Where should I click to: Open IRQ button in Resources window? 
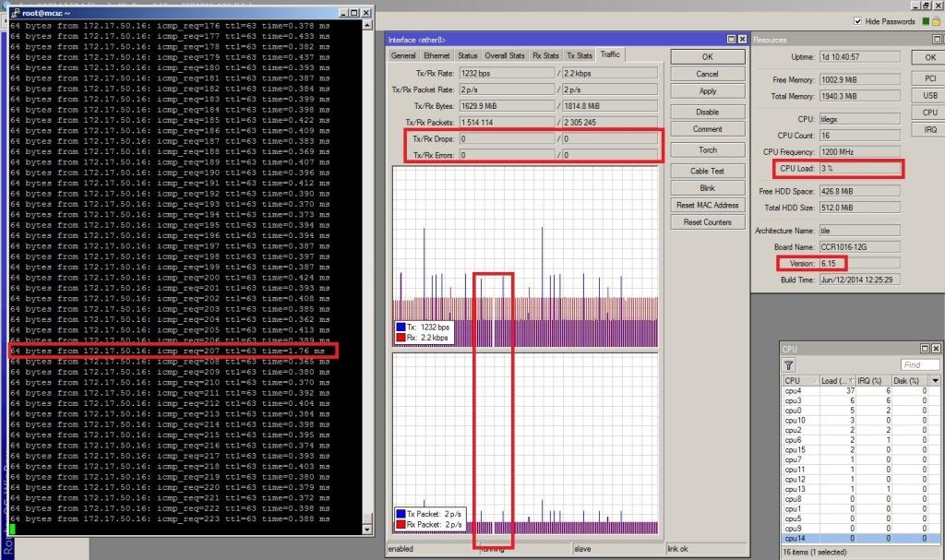click(x=929, y=129)
